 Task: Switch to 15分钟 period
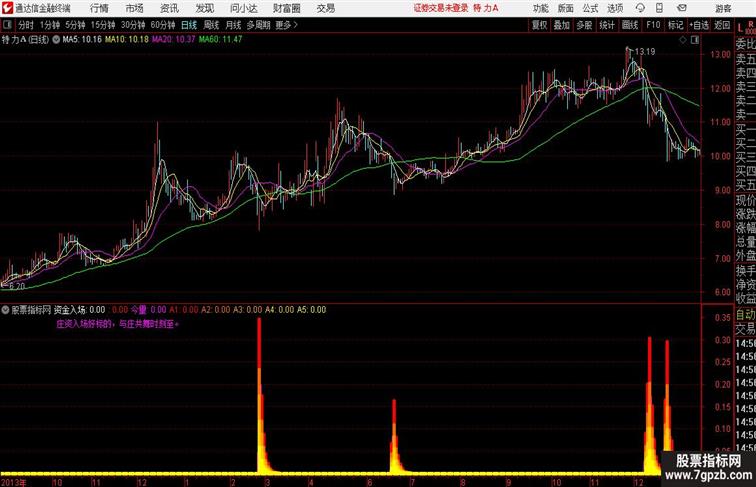pyautogui.click(x=103, y=25)
